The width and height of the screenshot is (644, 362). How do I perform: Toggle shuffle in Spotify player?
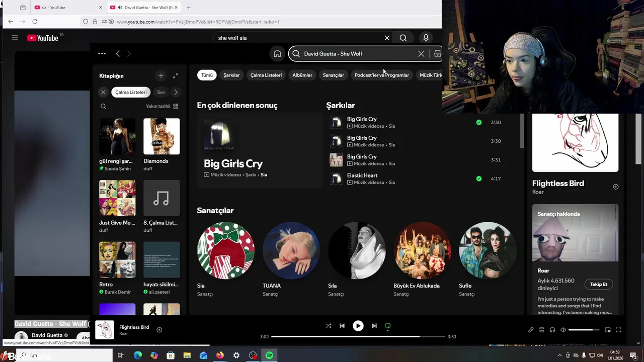(329, 326)
